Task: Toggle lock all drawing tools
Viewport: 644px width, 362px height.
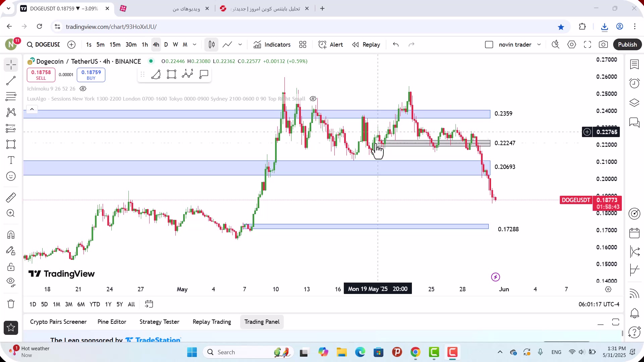Action: pos(11,267)
